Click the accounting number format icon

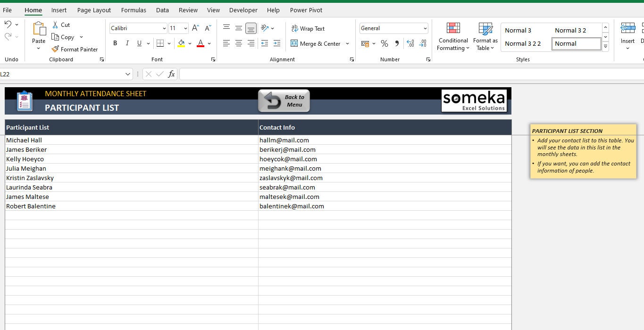pyautogui.click(x=365, y=43)
